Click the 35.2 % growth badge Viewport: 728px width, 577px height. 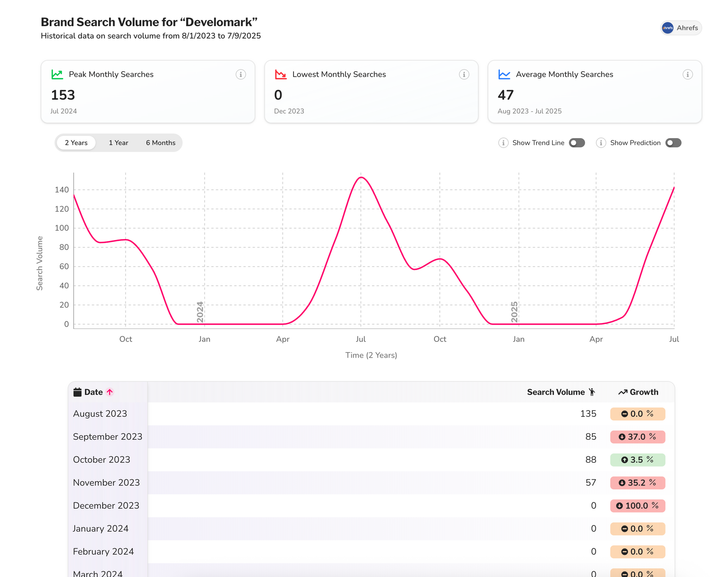coord(638,483)
